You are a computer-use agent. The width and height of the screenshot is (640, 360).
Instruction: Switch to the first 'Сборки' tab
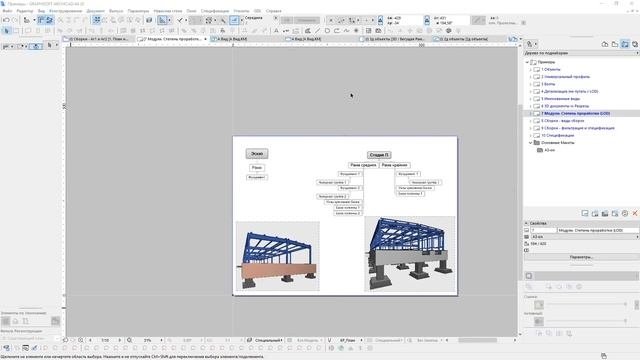click(x=99, y=39)
